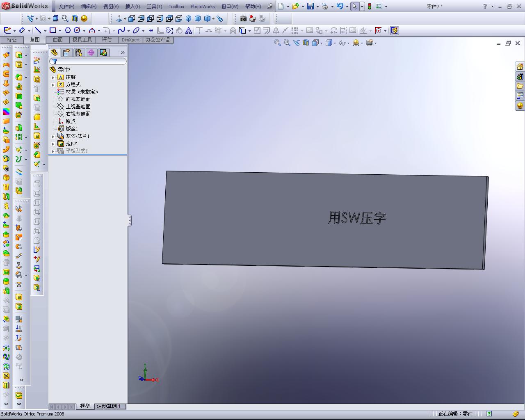Click the 3D Sketch icon

[37, 60]
